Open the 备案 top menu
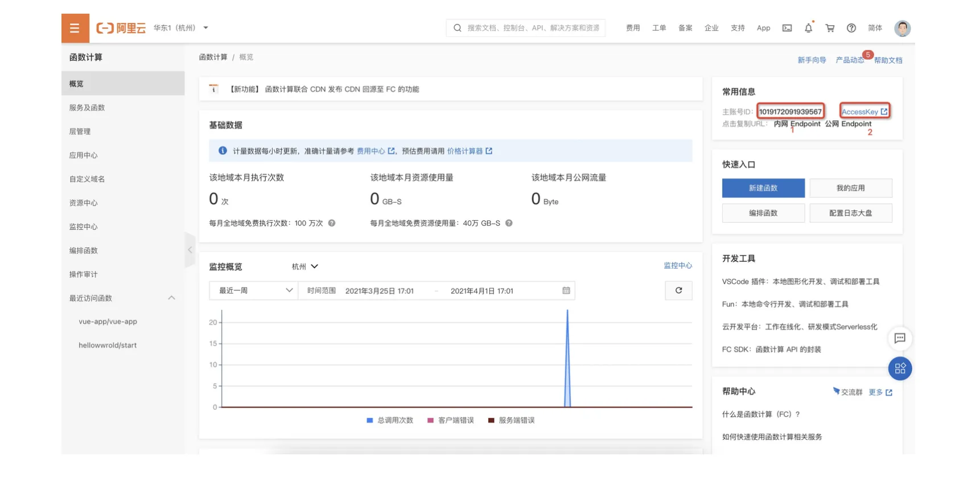980x493 pixels. point(685,28)
